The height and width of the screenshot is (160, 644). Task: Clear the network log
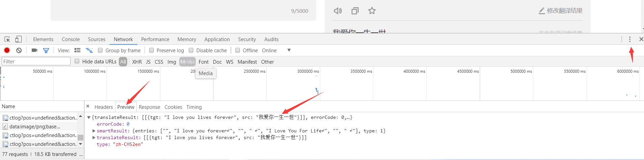tap(19, 50)
